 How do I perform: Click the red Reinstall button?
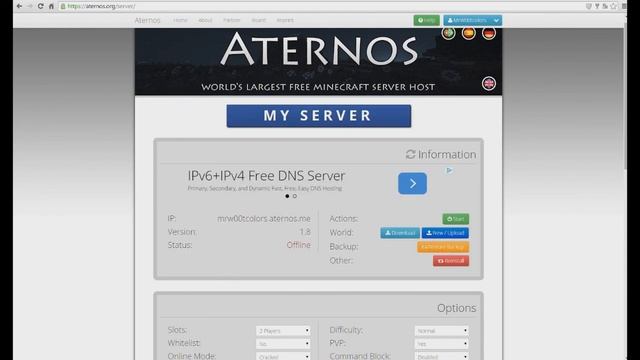tap(451, 261)
